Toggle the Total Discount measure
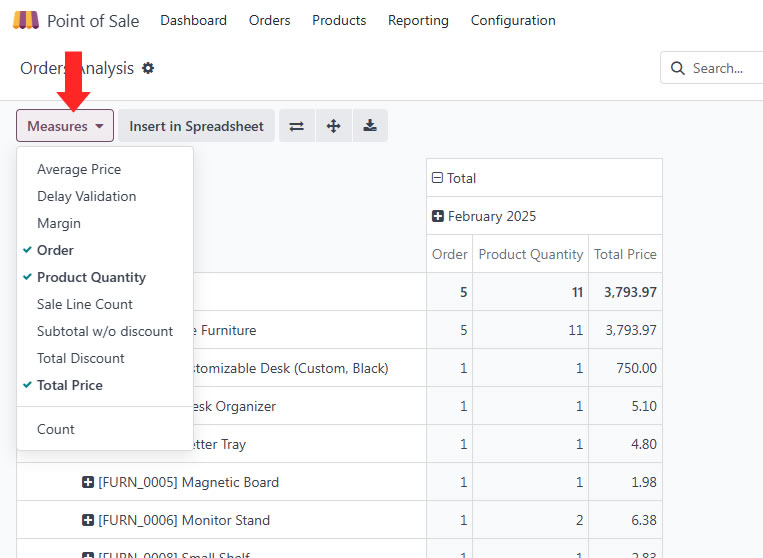 point(105,359)
